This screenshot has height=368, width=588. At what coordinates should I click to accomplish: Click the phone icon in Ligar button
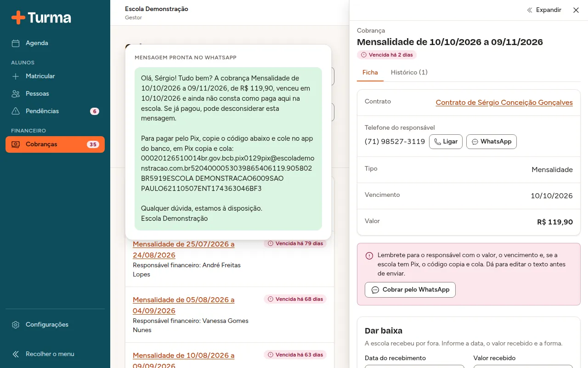[437, 142]
